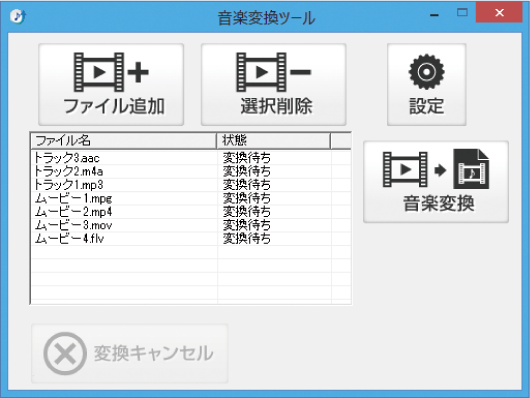Click the music note app icon in title bar

tap(18, 16)
